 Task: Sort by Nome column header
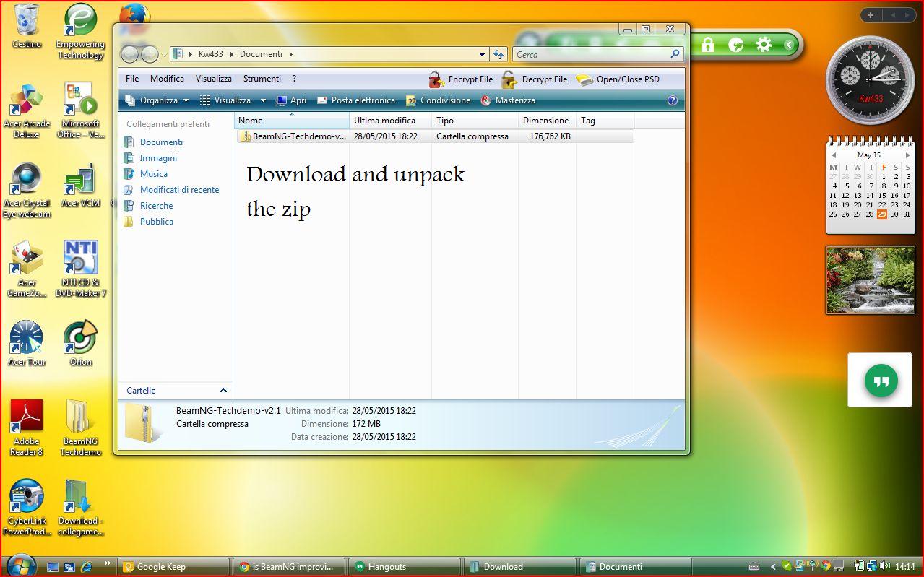click(291, 121)
